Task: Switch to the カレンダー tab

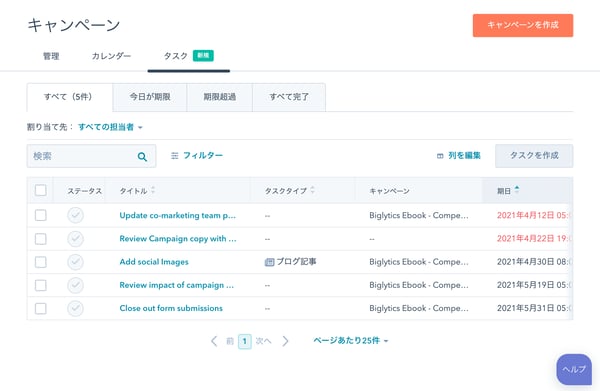Action: (111, 56)
